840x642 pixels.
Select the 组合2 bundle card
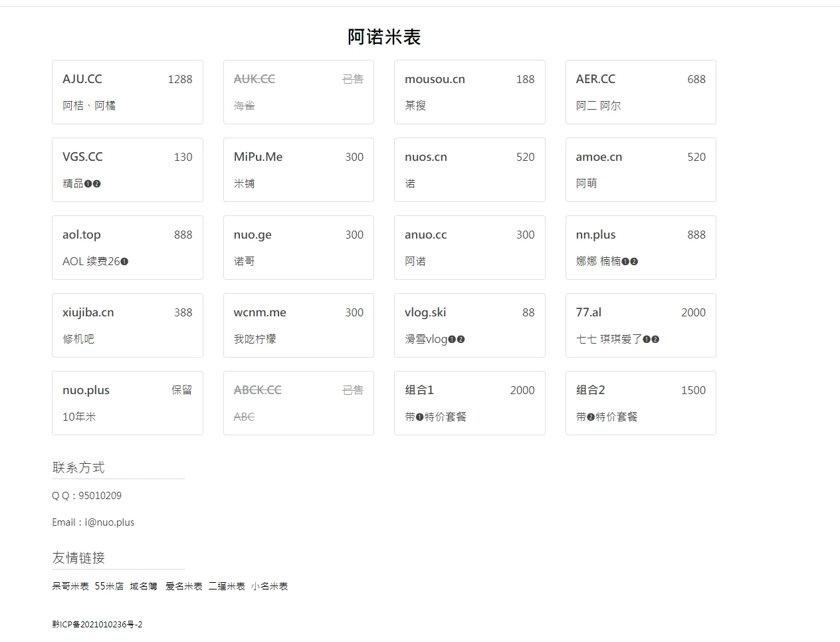tap(641, 403)
